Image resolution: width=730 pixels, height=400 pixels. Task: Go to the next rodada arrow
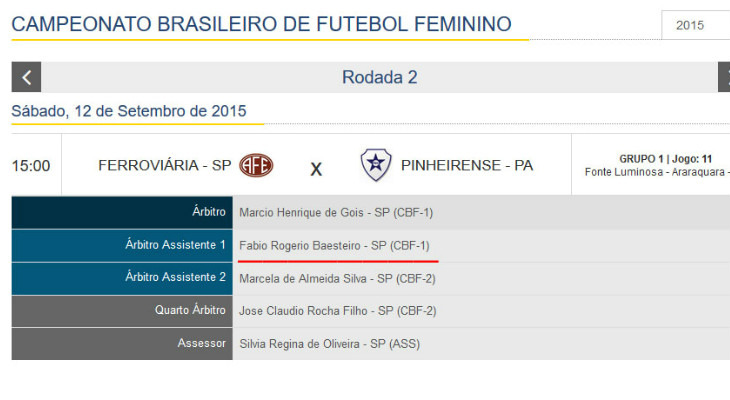724,77
